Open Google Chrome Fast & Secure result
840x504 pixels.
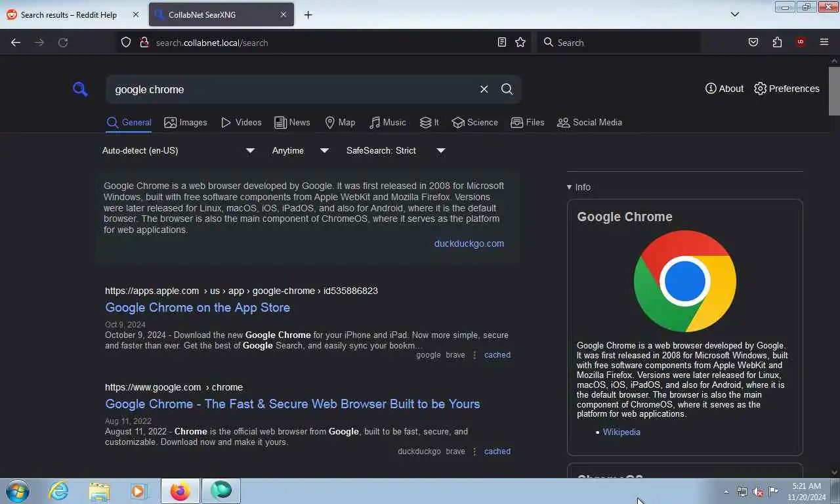click(x=293, y=404)
